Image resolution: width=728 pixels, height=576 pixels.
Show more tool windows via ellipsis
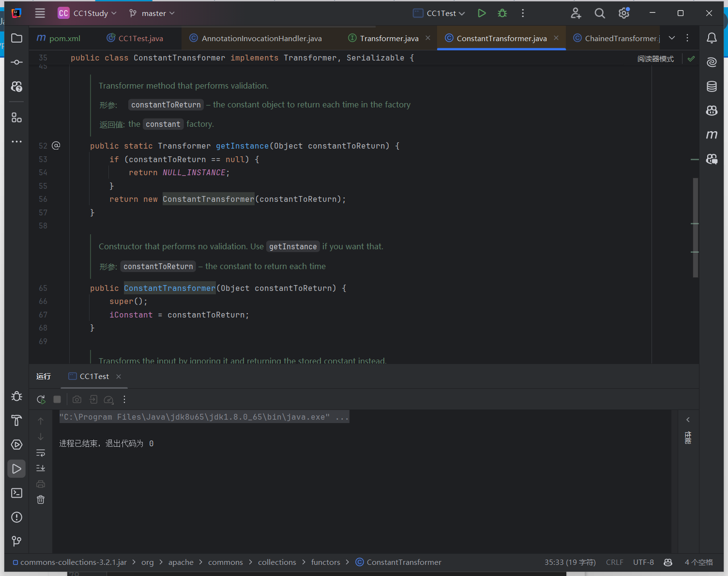tap(16, 142)
